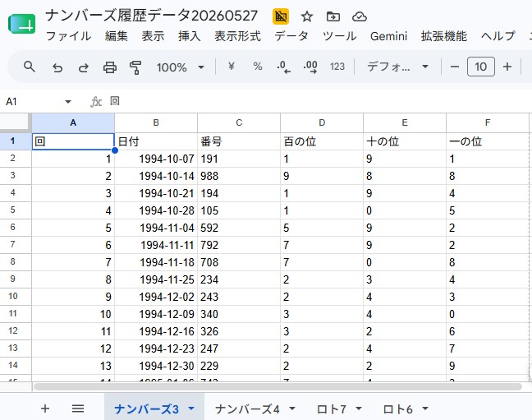The height and width of the screenshot is (420, 532).
Task: Click the offline unavailable badge icon
Action: click(x=281, y=16)
